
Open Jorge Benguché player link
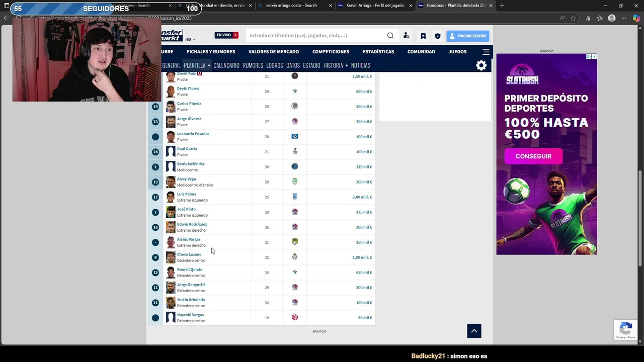click(x=191, y=285)
